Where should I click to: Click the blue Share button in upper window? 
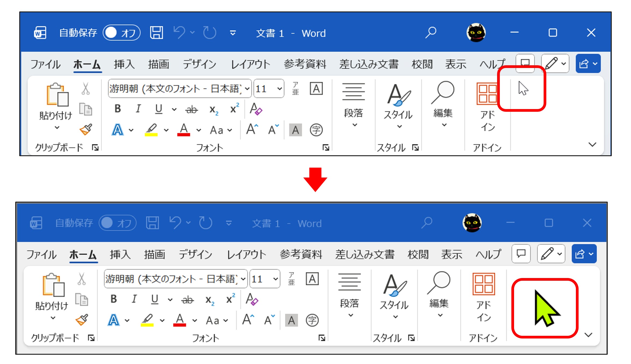pyautogui.click(x=584, y=64)
